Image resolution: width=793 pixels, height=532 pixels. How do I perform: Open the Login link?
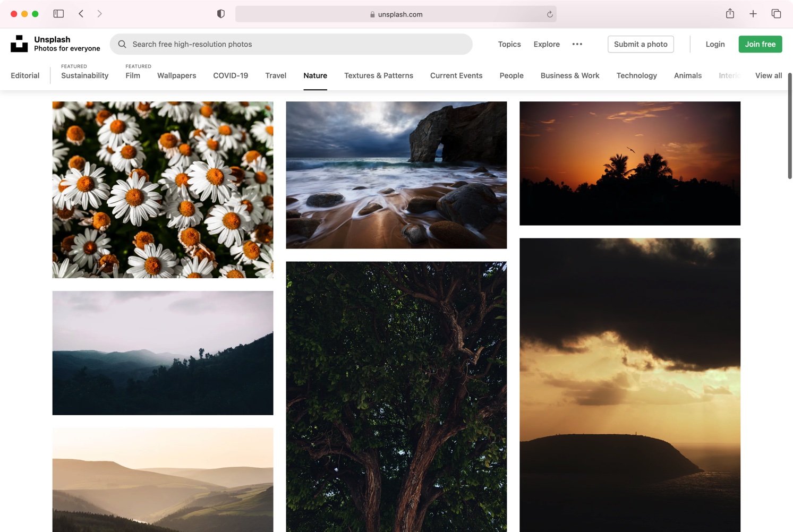click(715, 44)
